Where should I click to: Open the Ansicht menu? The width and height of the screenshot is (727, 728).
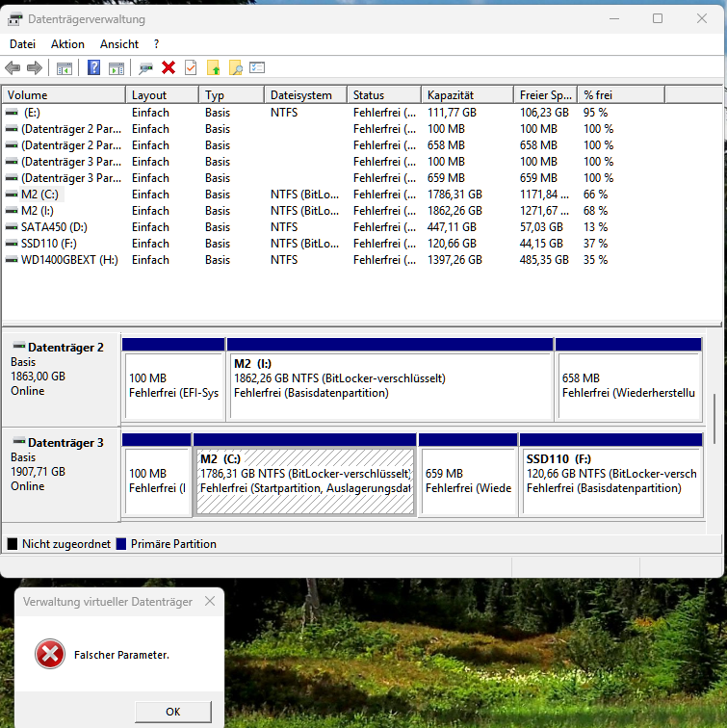click(119, 44)
